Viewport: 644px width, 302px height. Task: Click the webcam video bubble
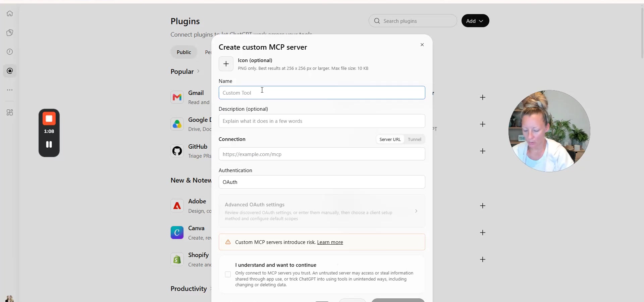[x=549, y=131]
